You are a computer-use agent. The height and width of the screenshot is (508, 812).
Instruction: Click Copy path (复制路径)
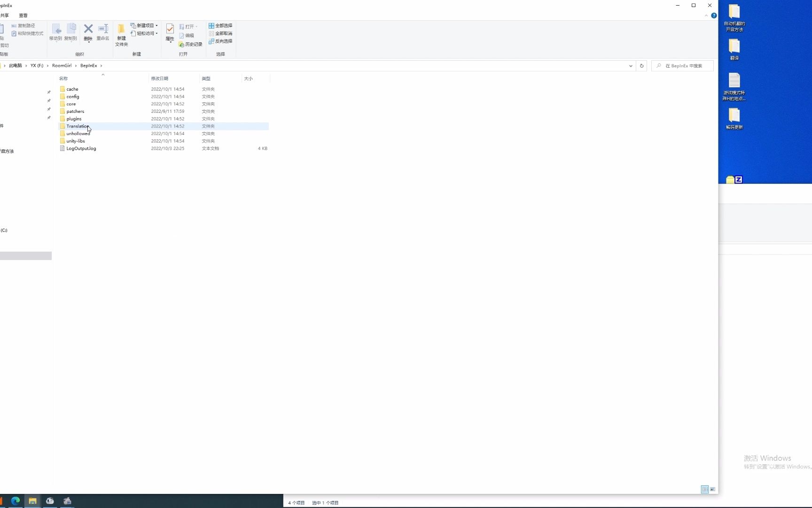pyautogui.click(x=23, y=26)
